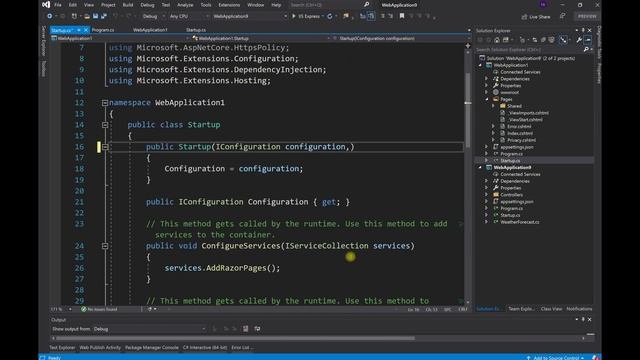Image resolution: width=640 pixels, height=360 pixels.
Task: Open the Team Explorer tab
Action: (x=521, y=309)
